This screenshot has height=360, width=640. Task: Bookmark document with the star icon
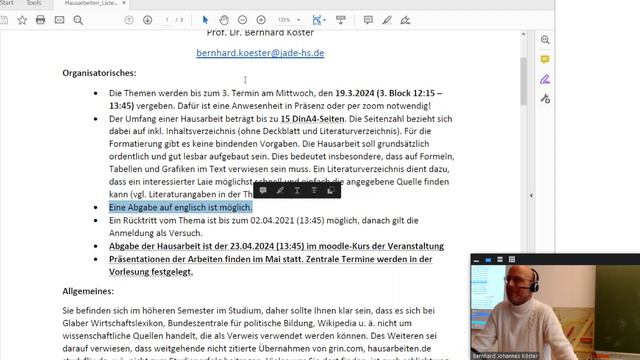(x=22, y=20)
